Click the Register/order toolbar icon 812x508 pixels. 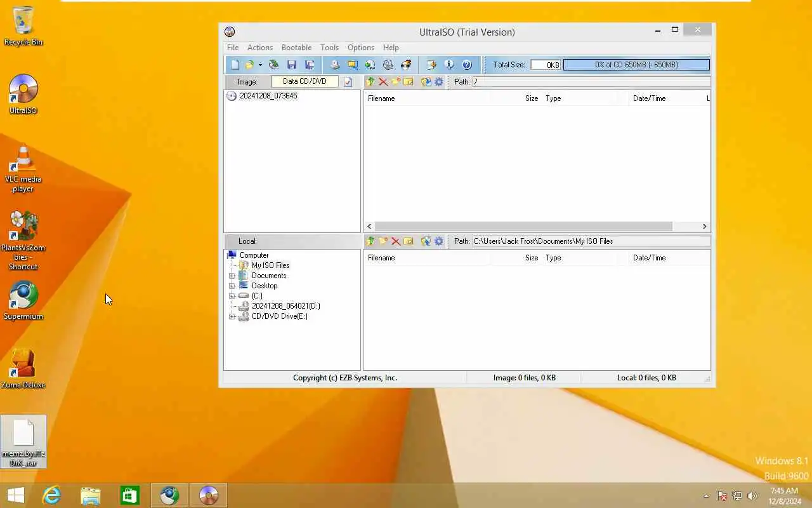431,65
